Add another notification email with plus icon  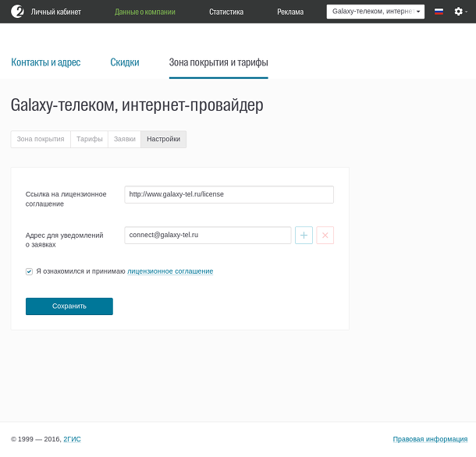(x=304, y=236)
